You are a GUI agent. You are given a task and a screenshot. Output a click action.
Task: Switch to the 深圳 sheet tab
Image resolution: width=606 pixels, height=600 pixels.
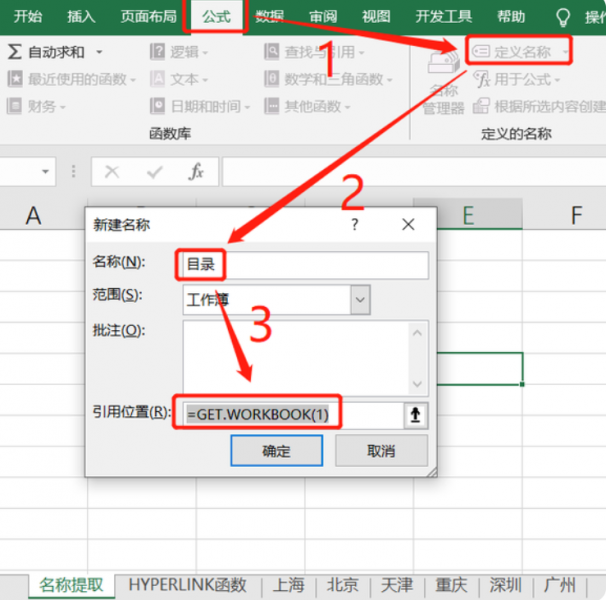[505, 585]
